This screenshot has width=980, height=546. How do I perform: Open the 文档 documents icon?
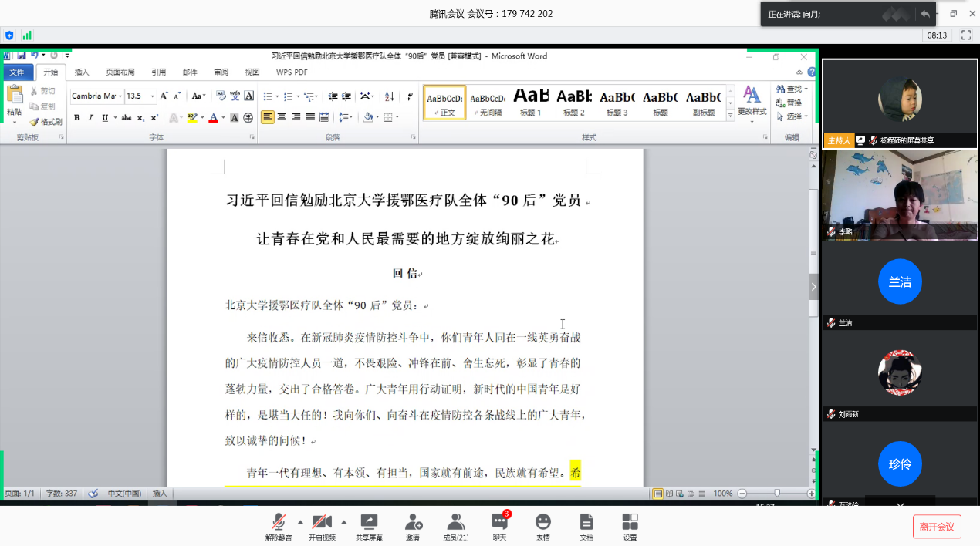586,526
